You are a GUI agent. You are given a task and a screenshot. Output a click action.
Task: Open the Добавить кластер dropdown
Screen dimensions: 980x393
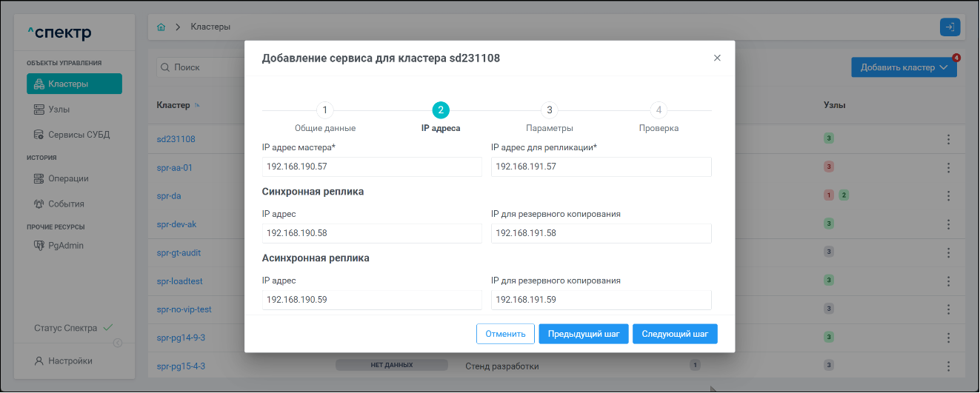(904, 67)
